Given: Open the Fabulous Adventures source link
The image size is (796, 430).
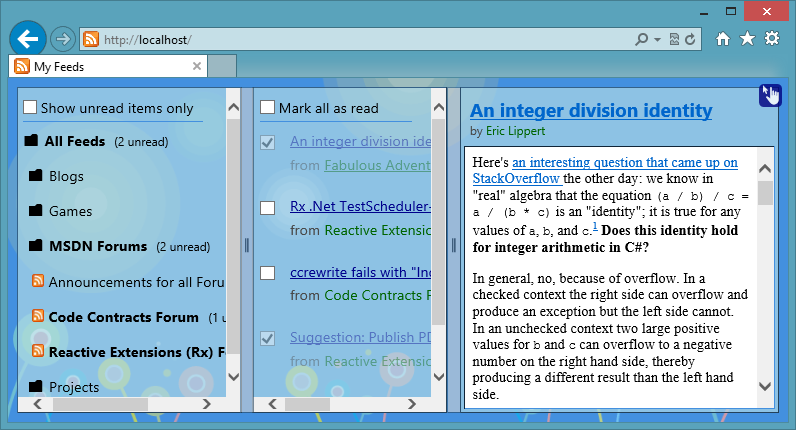Looking at the screenshot, I should (x=377, y=165).
